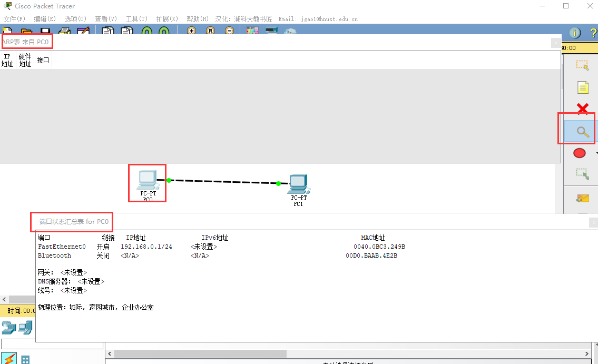The image size is (598, 364).
Task: Click the Redo arrow icon
Action: pyautogui.click(x=164, y=31)
